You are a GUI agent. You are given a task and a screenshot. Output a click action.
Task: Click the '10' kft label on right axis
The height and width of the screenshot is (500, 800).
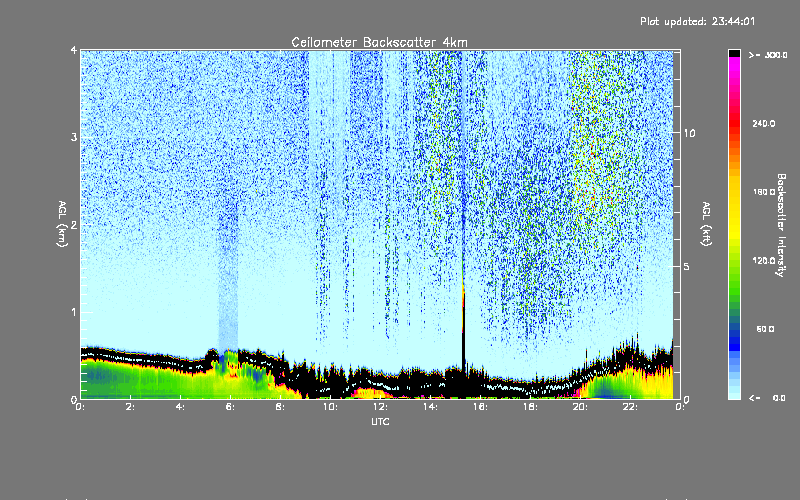[x=689, y=133]
